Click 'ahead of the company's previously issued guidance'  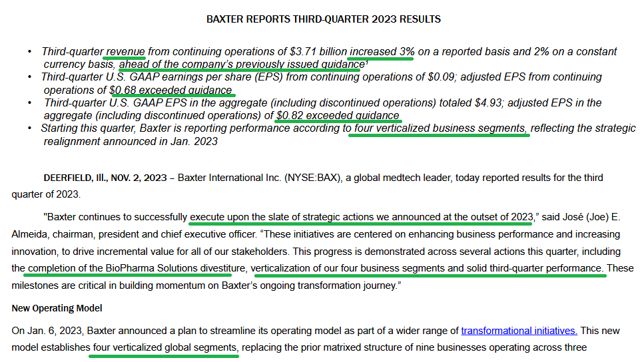(242, 65)
